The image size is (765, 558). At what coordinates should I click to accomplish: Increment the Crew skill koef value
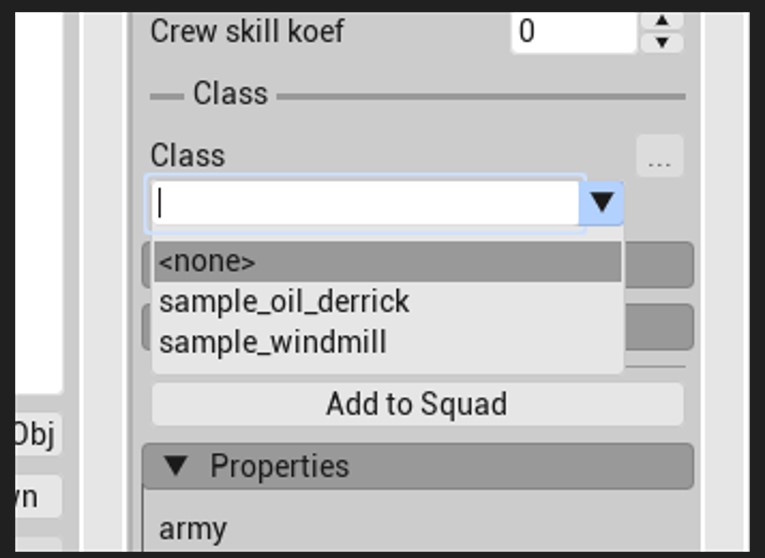point(662,20)
